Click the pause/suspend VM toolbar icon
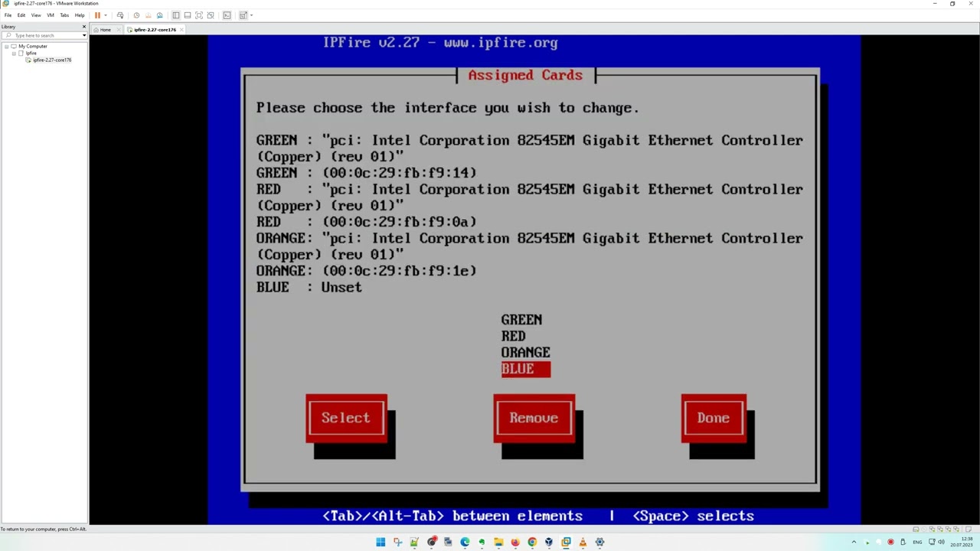980x551 pixels. (x=97, y=15)
